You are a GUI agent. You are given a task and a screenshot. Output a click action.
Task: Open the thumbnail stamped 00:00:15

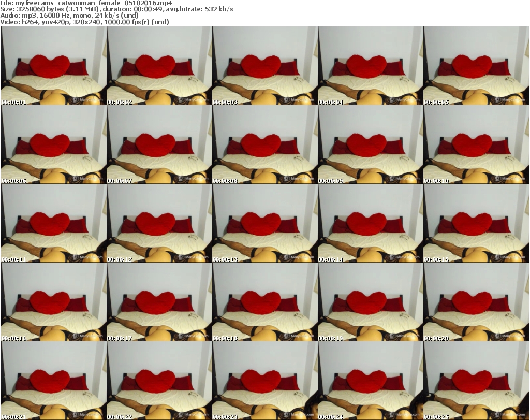pos(476,223)
